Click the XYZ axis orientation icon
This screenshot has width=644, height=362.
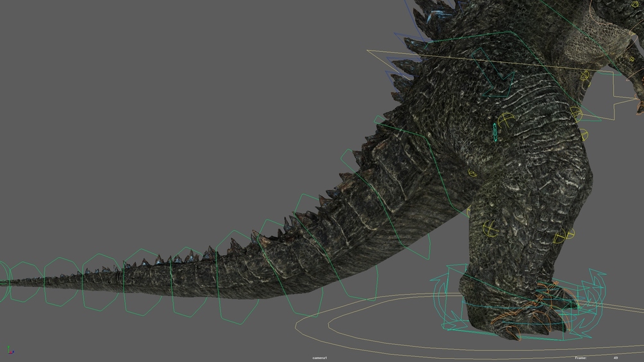click(10, 350)
